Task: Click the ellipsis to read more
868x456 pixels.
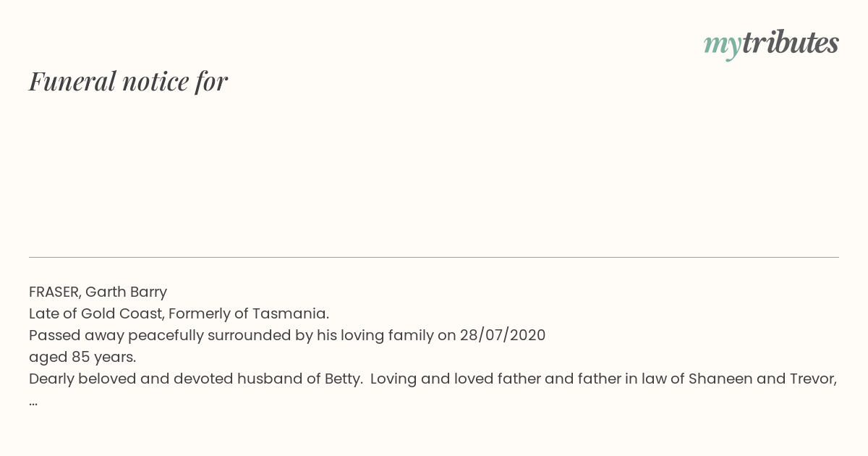Action: 33,402
